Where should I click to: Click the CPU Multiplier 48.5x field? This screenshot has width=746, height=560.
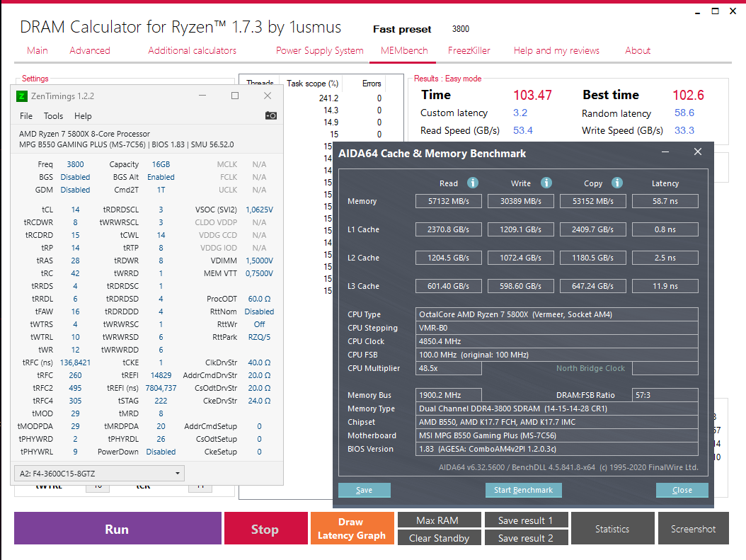(x=448, y=368)
